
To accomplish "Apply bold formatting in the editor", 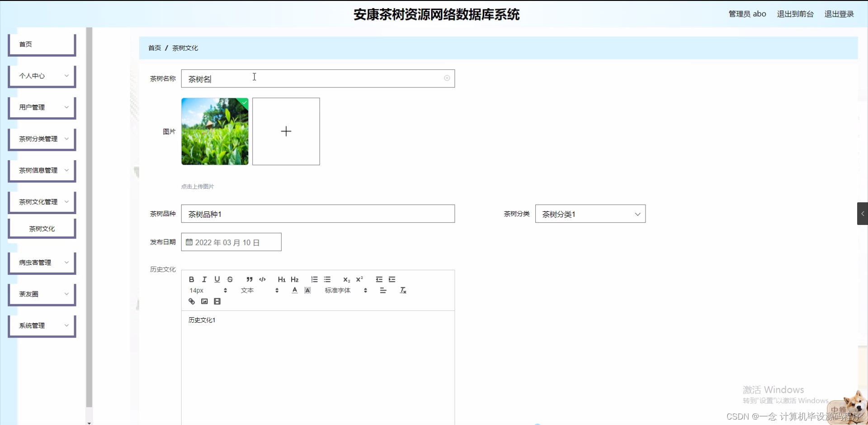I will pos(191,279).
